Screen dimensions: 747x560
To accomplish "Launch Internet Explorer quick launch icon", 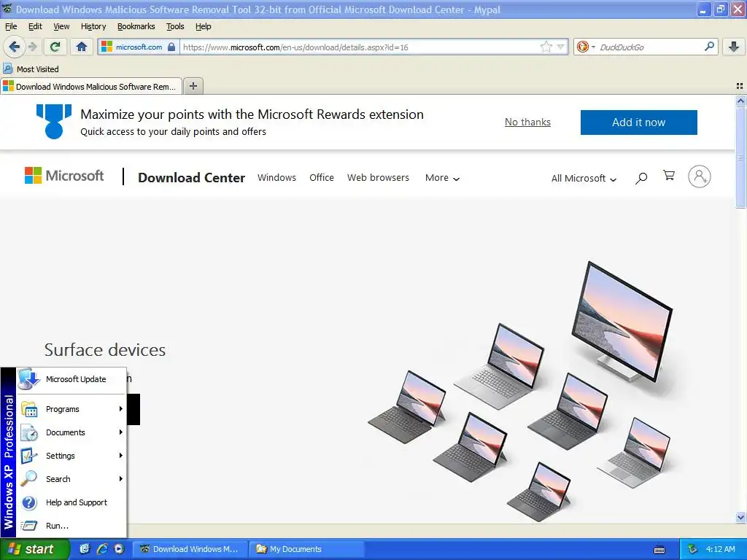I will pos(102,549).
